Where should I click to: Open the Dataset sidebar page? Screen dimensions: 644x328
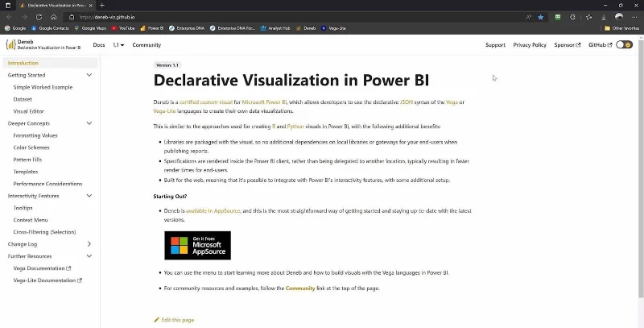point(23,99)
